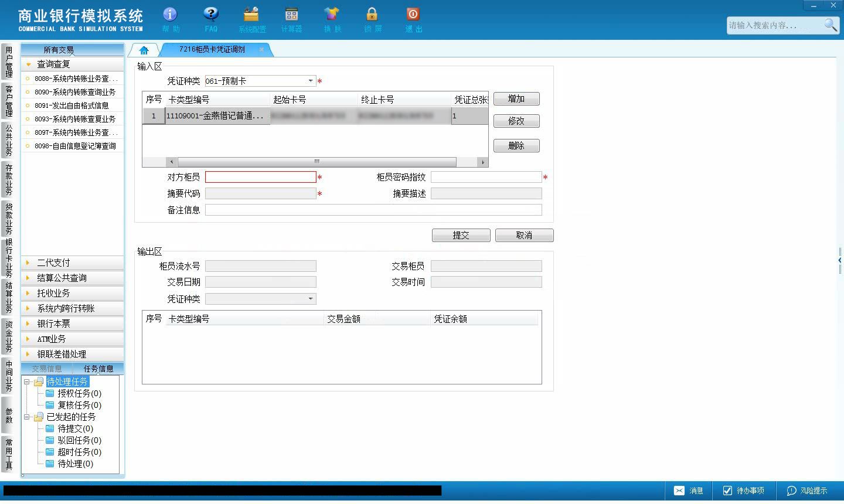844x504 pixels.
Task: Open 待办事项 in the status bar
Action: 743,491
